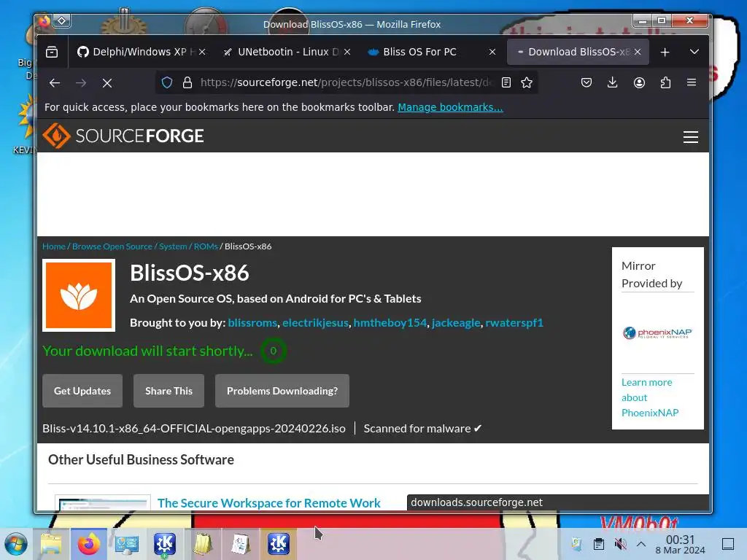Unmute the volume tray icon
This screenshot has height=560, width=747.
pos(620,544)
